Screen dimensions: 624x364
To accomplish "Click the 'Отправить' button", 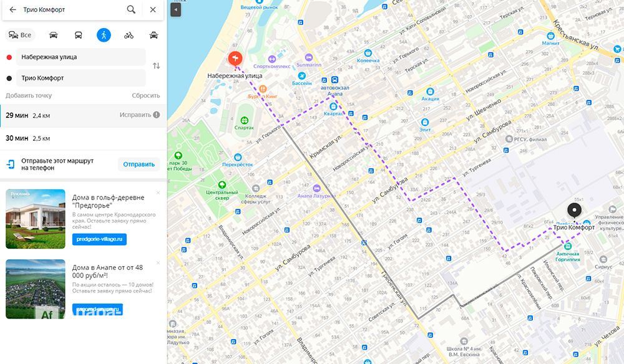I will pyautogui.click(x=139, y=164).
